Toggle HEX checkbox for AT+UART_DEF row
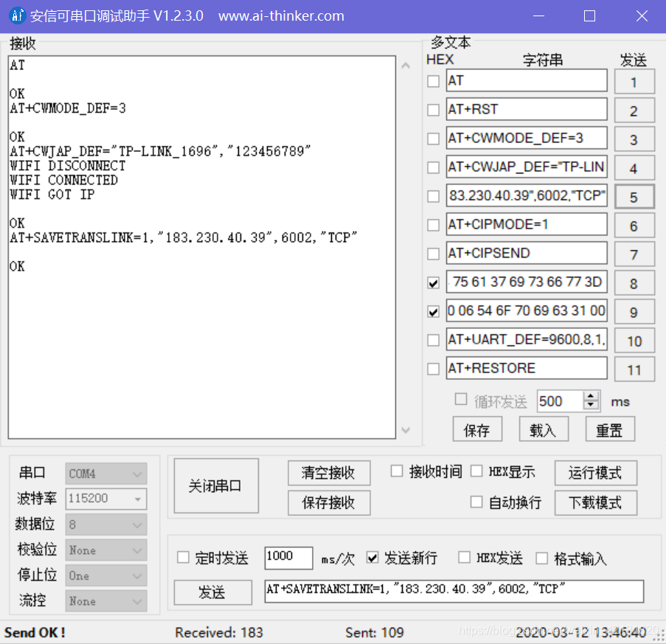 tap(433, 340)
